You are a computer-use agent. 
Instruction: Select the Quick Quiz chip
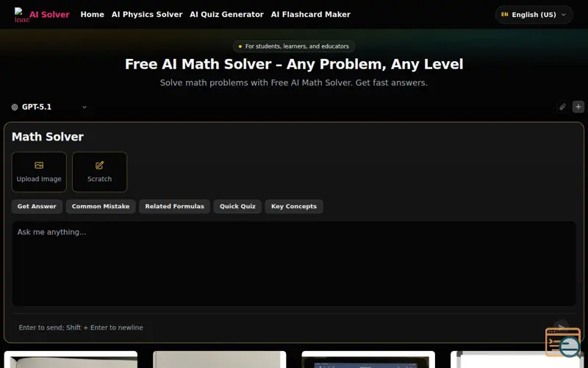[237, 207]
